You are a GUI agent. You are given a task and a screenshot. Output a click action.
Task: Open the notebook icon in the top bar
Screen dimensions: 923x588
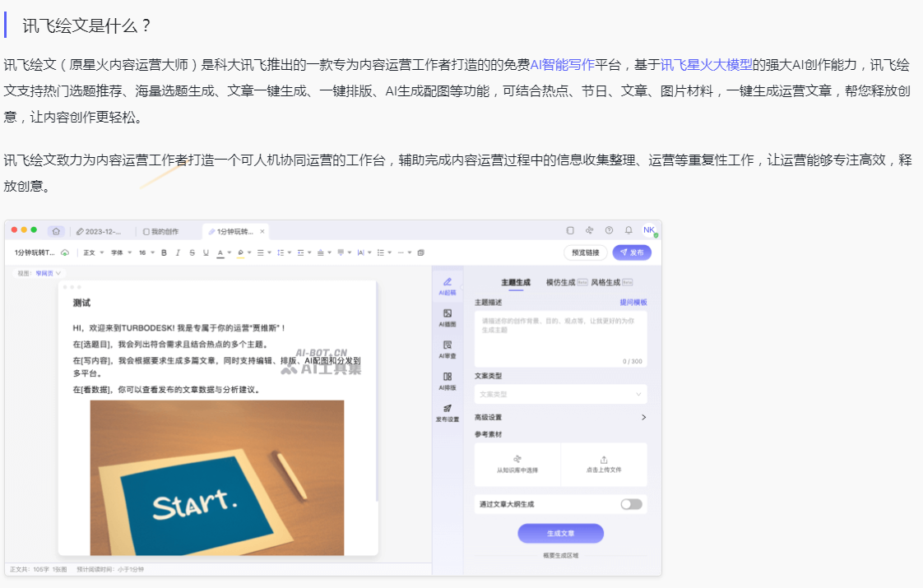[570, 231]
